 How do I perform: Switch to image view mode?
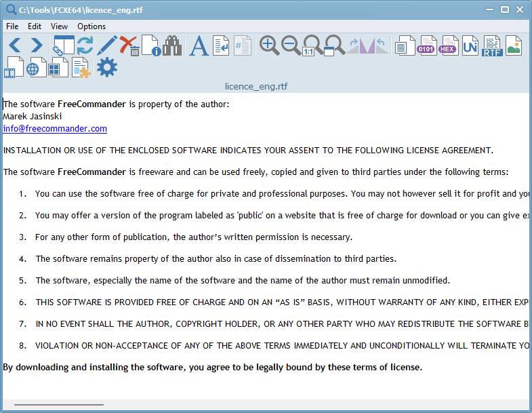(x=514, y=45)
